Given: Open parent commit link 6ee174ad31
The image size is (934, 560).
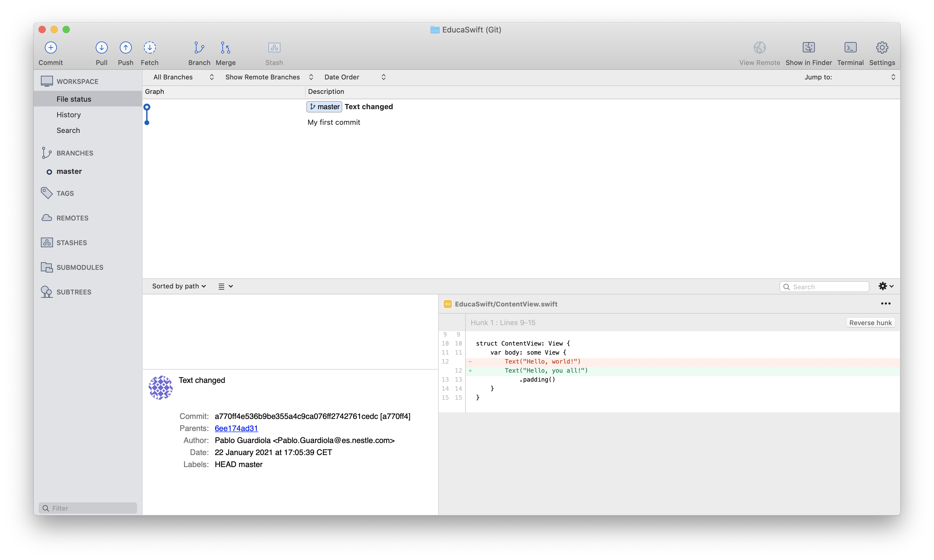Looking at the screenshot, I should pyautogui.click(x=236, y=428).
